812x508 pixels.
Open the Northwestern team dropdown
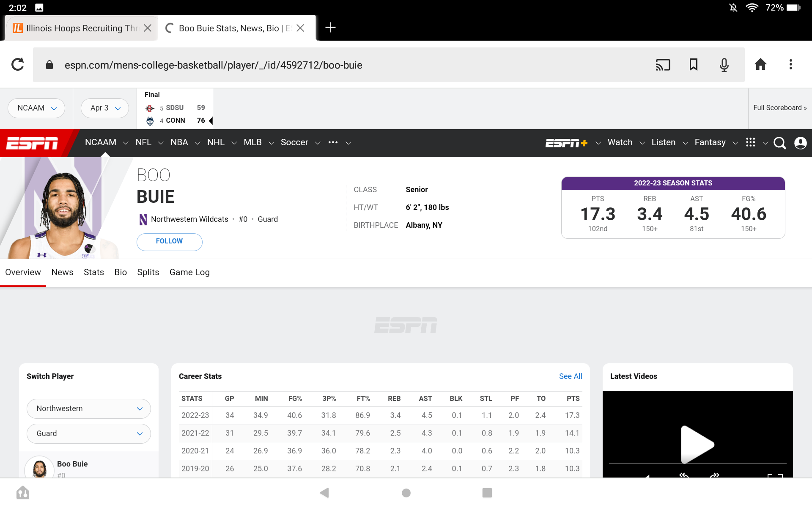point(89,409)
